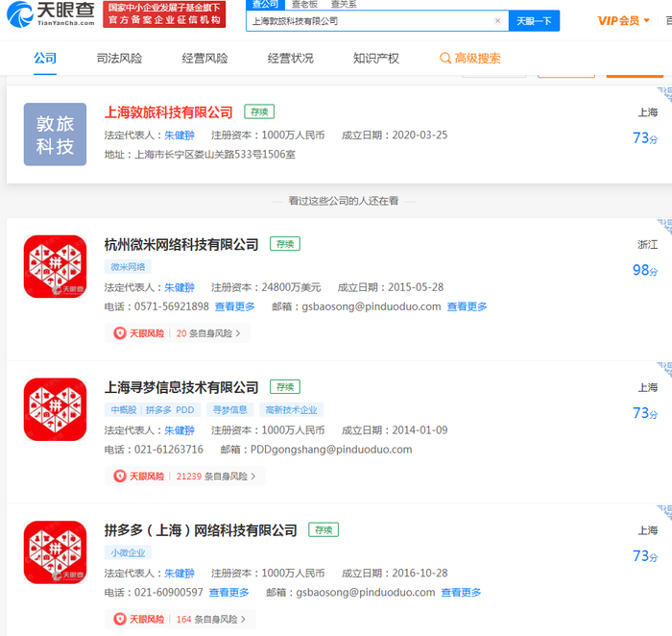Open 高级搜索 advanced search
The height and width of the screenshot is (636, 672).
(470, 58)
